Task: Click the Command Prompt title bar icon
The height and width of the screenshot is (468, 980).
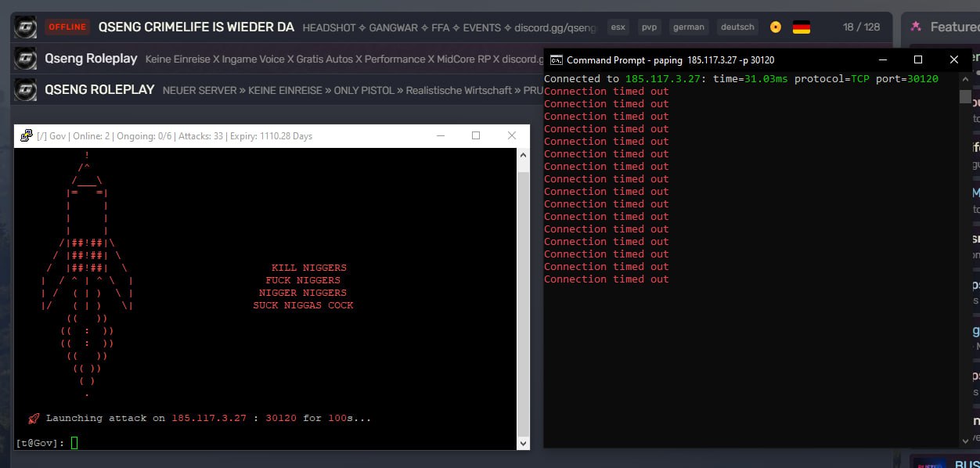Action: (x=556, y=59)
